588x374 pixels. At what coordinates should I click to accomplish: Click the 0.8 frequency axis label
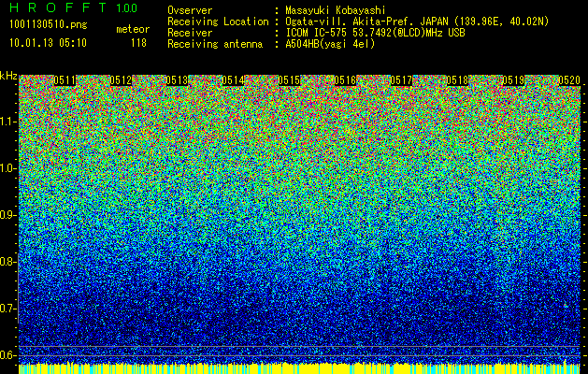tap(7, 262)
